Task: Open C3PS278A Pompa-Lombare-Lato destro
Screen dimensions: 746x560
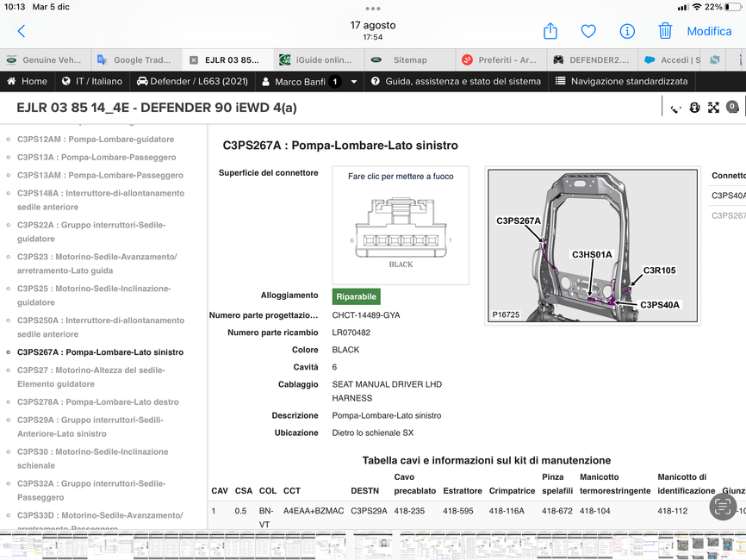Action: pyautogui.click(x=98, y=402)
